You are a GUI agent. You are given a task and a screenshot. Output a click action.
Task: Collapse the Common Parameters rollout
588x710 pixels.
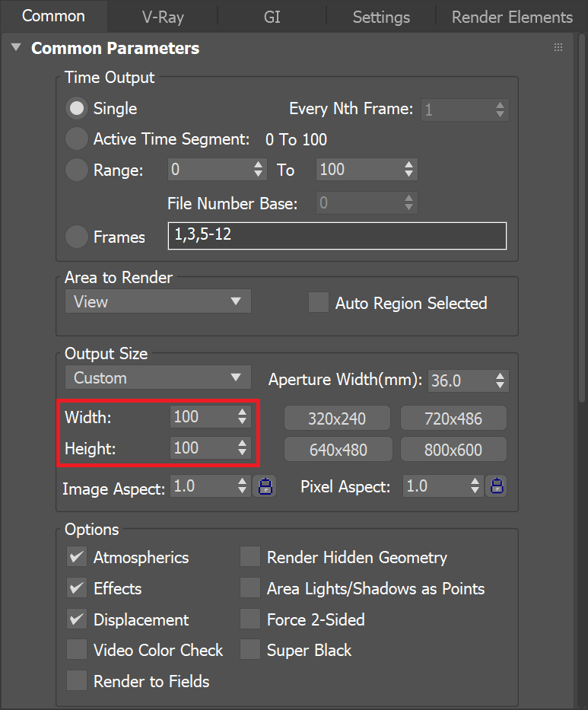(x=15, y=47)
